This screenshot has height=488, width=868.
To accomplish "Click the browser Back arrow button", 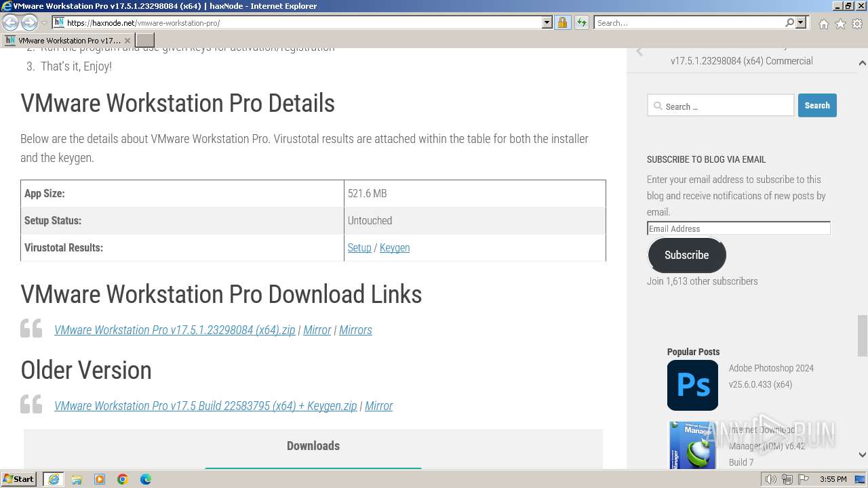I will (x=11, y=22).
